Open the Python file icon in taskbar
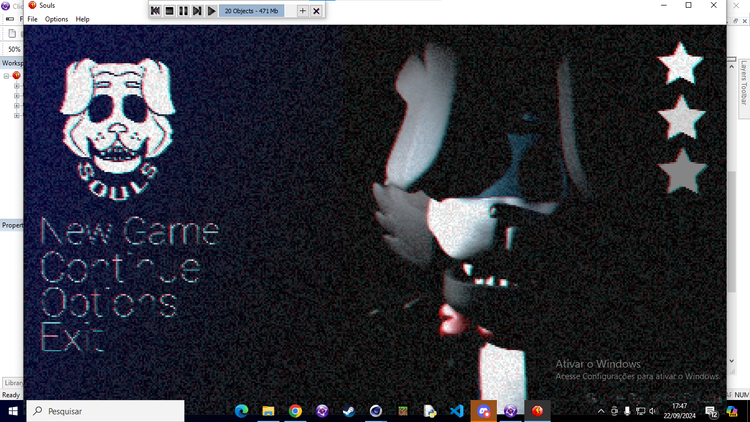 (430, 411)
